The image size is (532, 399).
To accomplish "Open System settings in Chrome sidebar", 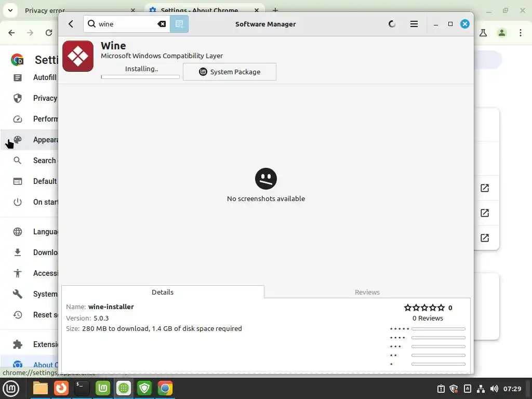I will 30,294.
